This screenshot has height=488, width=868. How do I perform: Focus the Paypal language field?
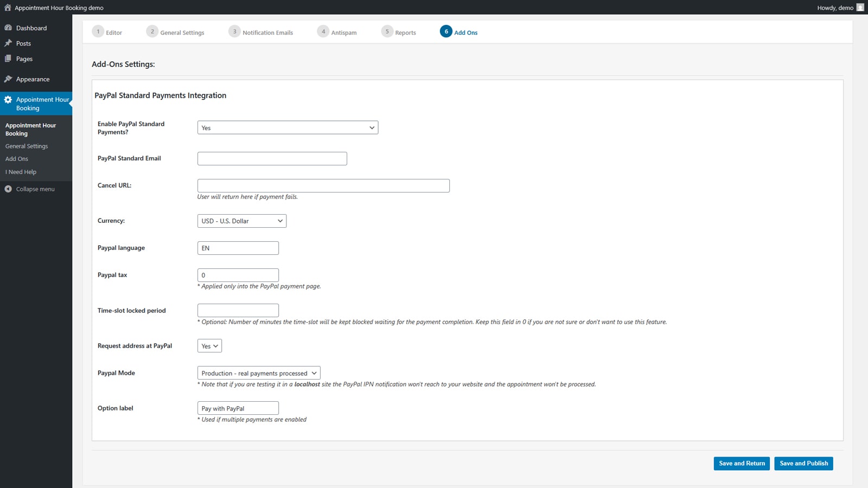coord(238,248)
